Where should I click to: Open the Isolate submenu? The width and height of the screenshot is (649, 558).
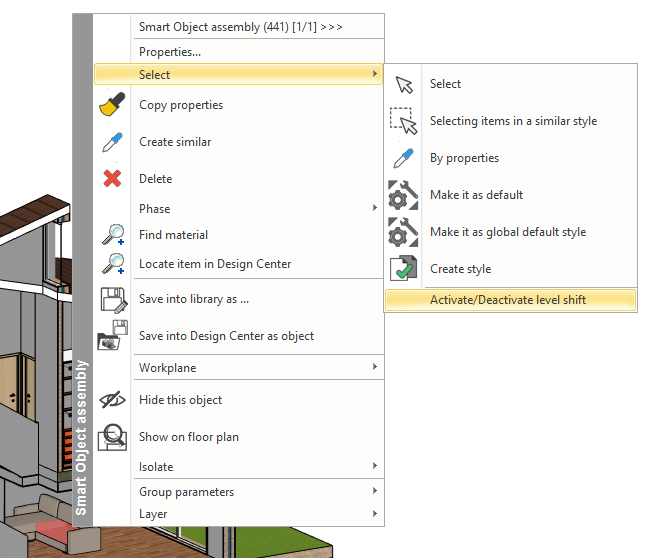(x=375, y=466)
